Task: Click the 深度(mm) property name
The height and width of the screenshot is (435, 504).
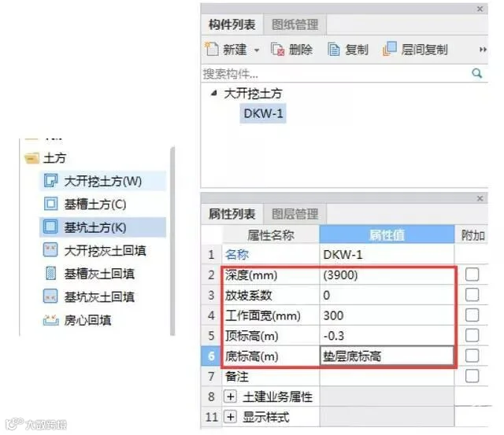Action: pos(251,275)
